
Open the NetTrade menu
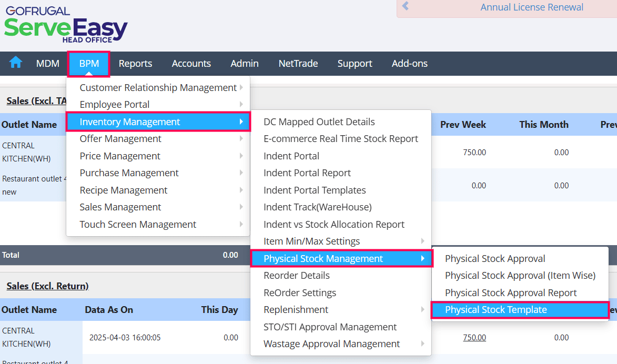coord(298,64)
